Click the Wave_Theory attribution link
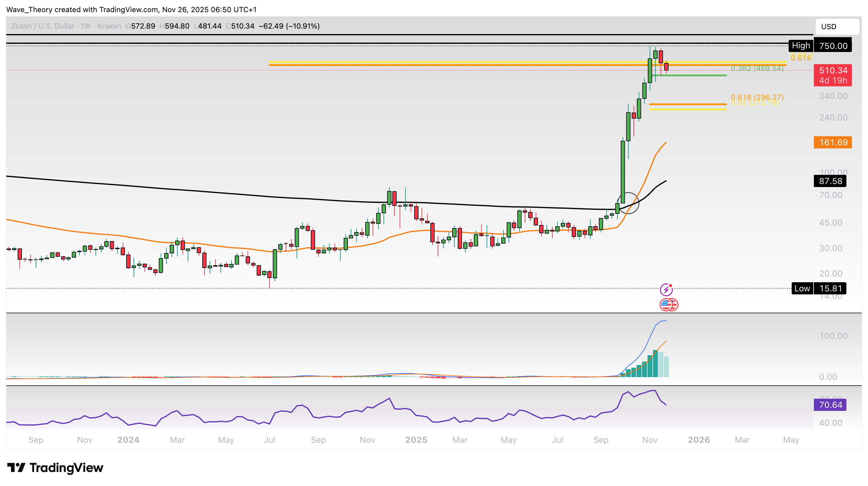The image size is (868, 486). click(29, 9)
